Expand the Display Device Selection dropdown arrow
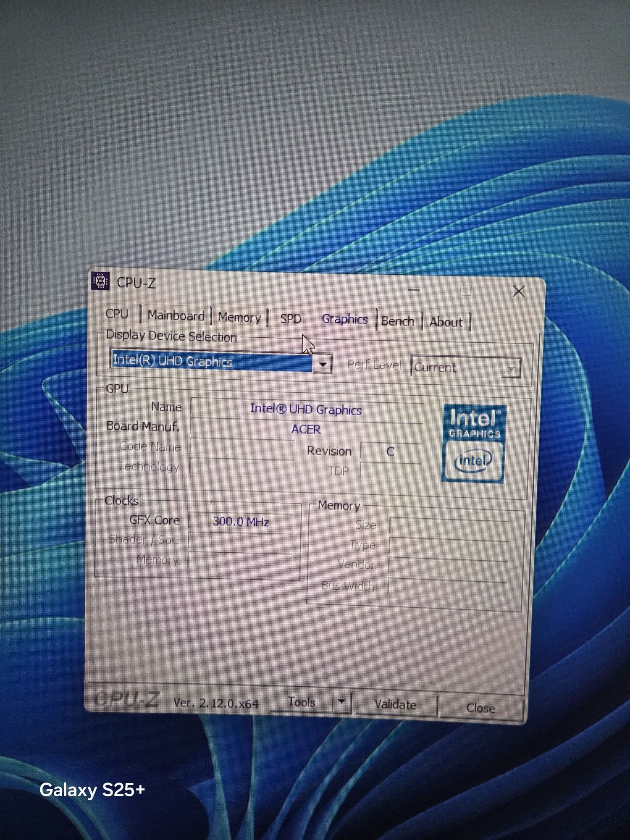The height and width of the screenshot is (840, 630). [323, 364]
